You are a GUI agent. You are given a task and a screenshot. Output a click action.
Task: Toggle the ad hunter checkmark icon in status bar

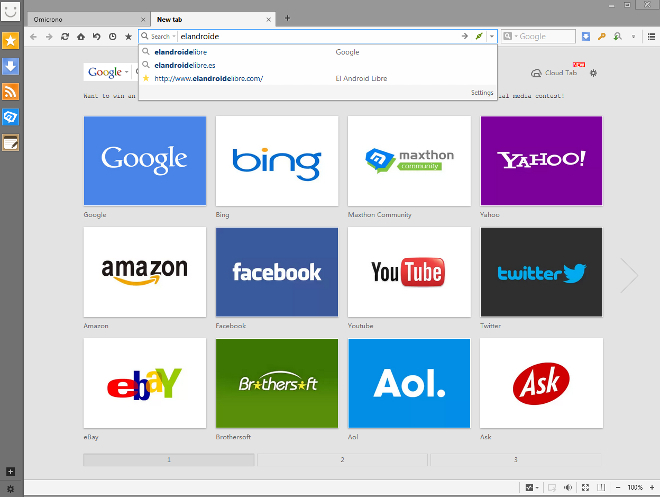coord(529,487)
